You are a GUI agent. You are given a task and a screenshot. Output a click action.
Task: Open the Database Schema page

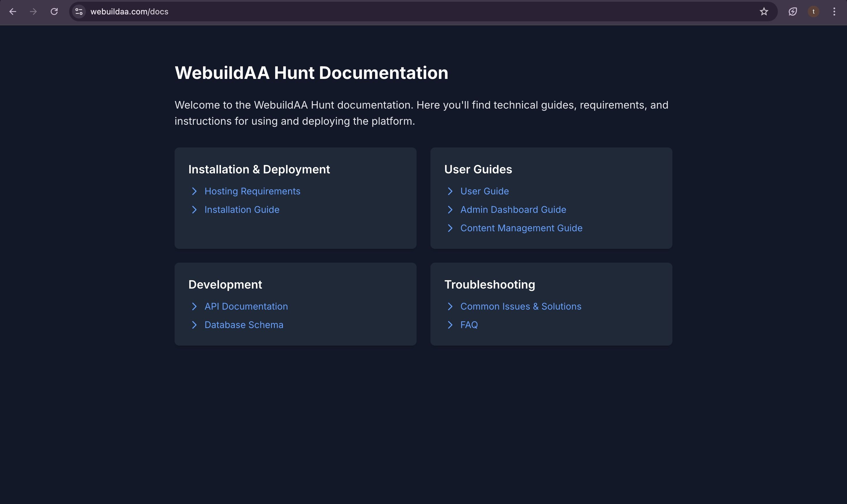click(x=244, y=325)
